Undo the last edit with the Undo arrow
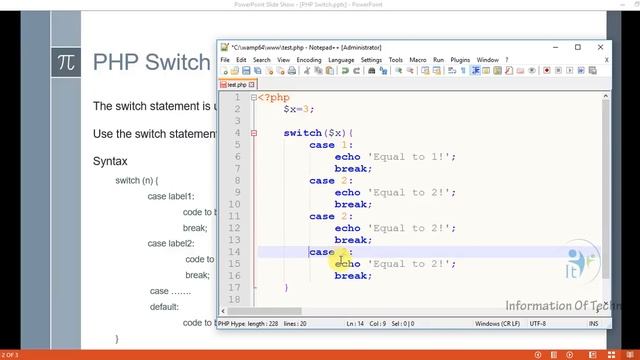This screenshot has width=640, height=360. (x=345, y=71)
